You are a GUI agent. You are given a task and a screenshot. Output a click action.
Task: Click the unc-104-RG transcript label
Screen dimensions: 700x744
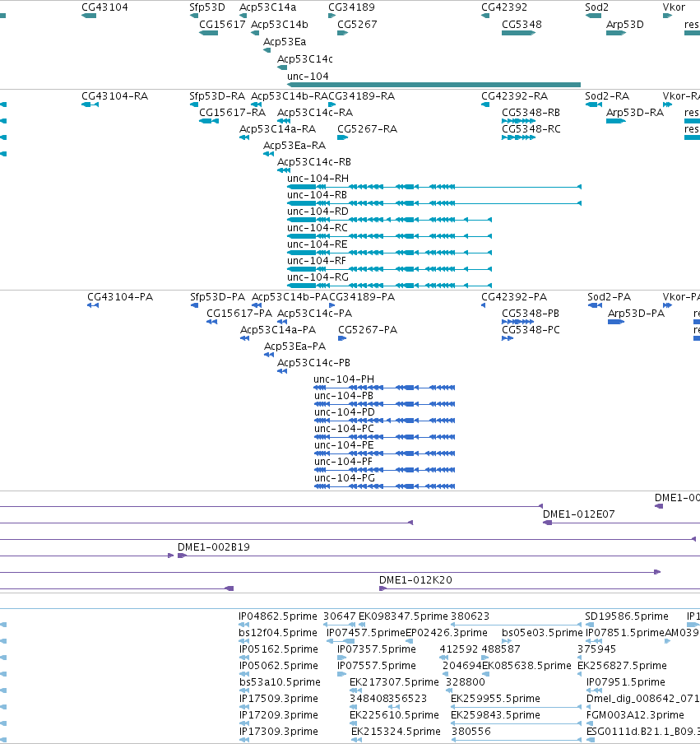click(x=318, y=277)
